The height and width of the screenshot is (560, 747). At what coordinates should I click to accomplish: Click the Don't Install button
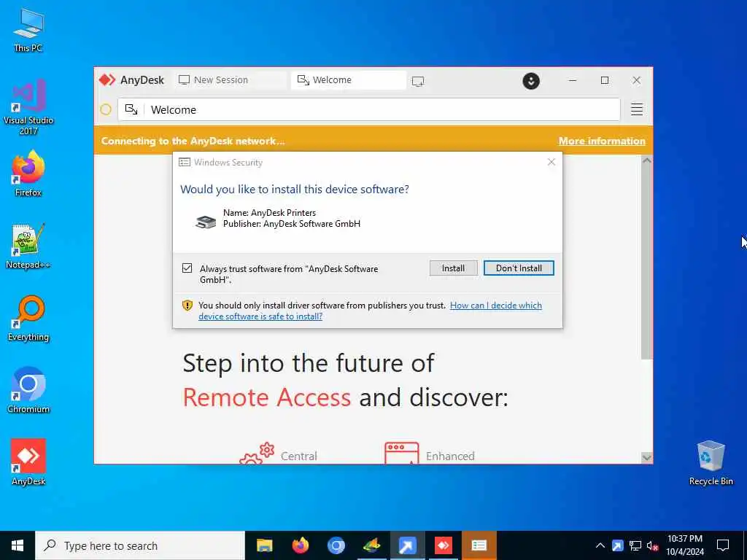pos(519,268)
